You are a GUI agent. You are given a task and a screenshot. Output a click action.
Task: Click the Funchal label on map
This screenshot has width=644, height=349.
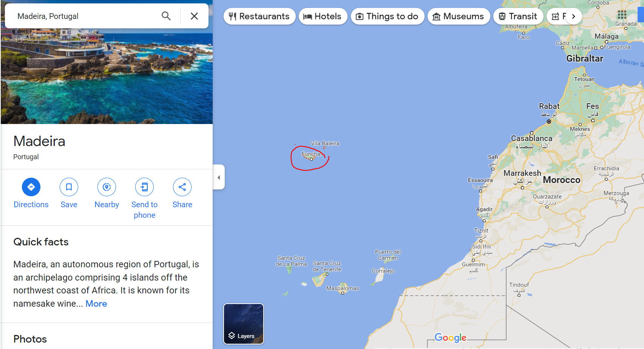312,154
